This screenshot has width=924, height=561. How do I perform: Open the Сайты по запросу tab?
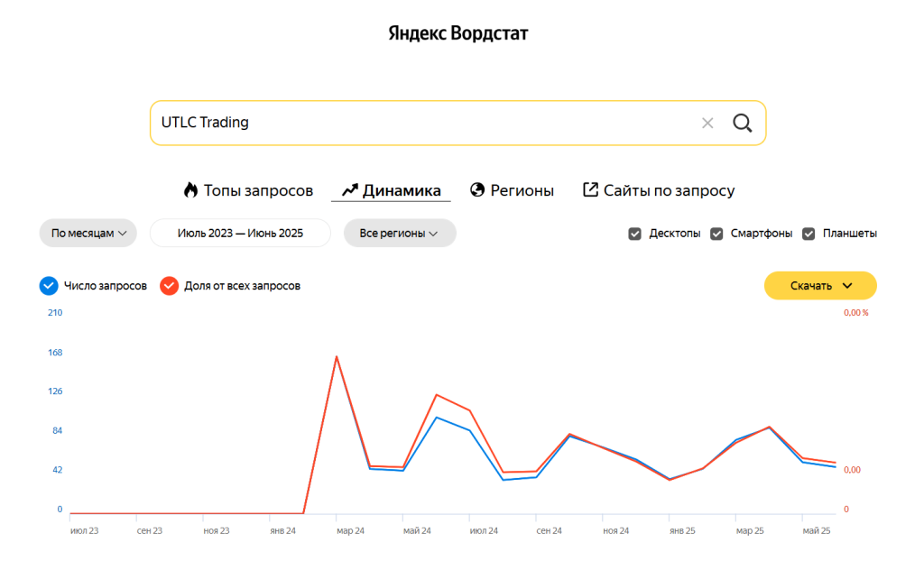(669, 190)
